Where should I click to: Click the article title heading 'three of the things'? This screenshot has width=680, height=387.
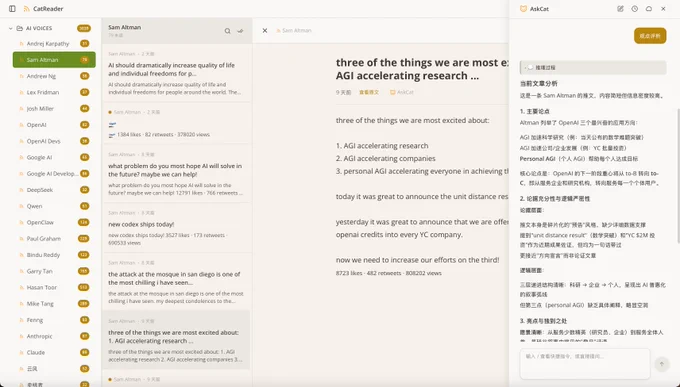422,69
